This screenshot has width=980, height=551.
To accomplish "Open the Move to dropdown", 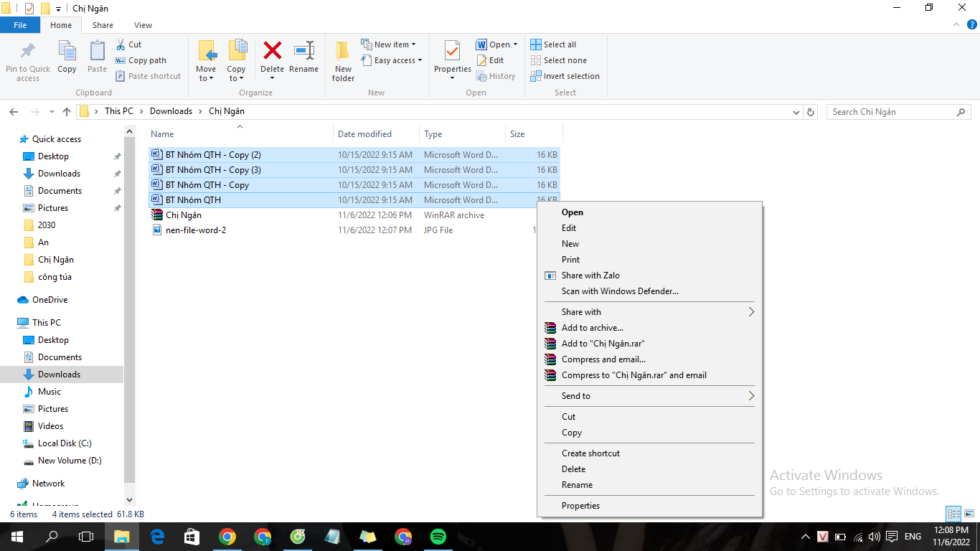I will point(206,60).
